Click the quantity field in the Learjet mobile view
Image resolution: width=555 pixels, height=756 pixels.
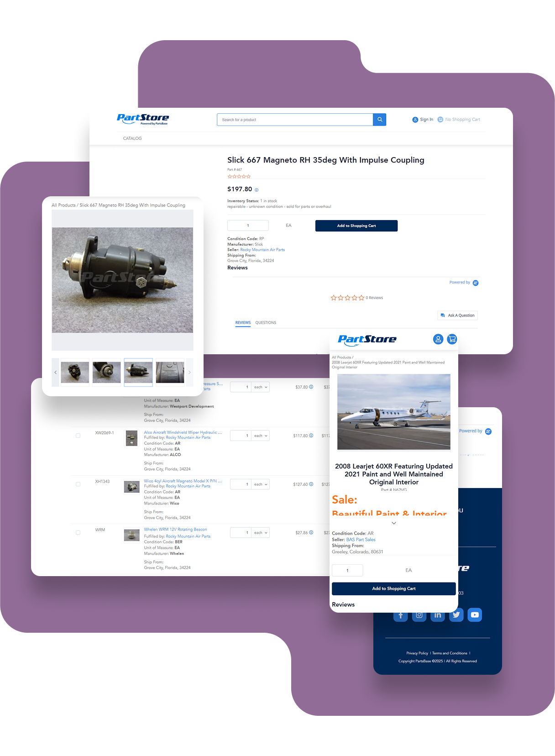pos(347,570)
